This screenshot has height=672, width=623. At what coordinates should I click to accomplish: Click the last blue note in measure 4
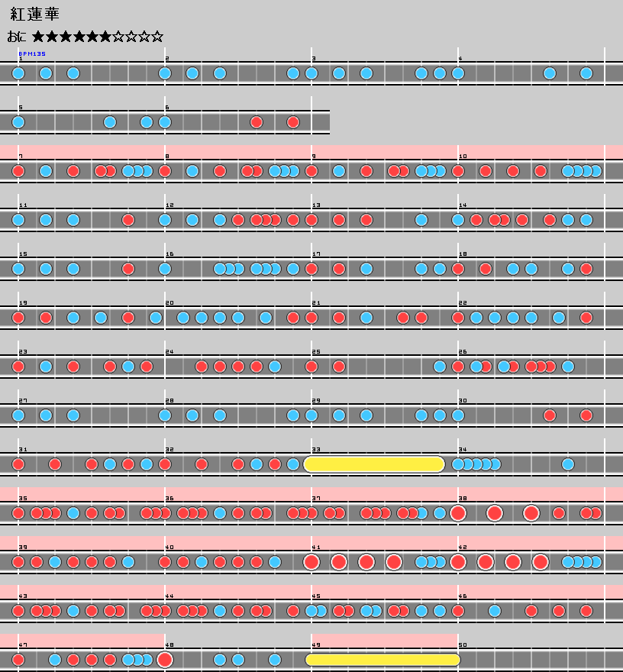tap(586, 73)
